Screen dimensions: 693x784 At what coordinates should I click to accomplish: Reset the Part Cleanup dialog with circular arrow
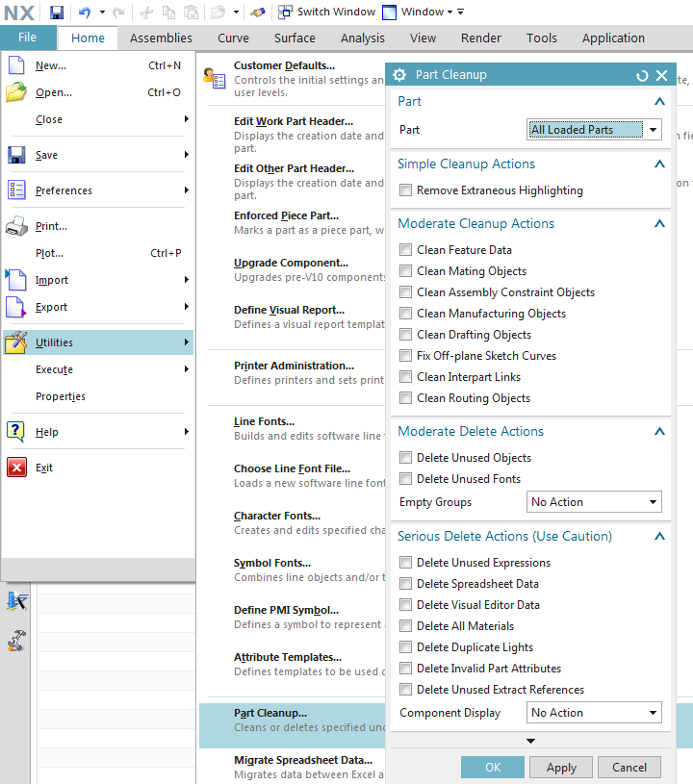coord(642,75)
